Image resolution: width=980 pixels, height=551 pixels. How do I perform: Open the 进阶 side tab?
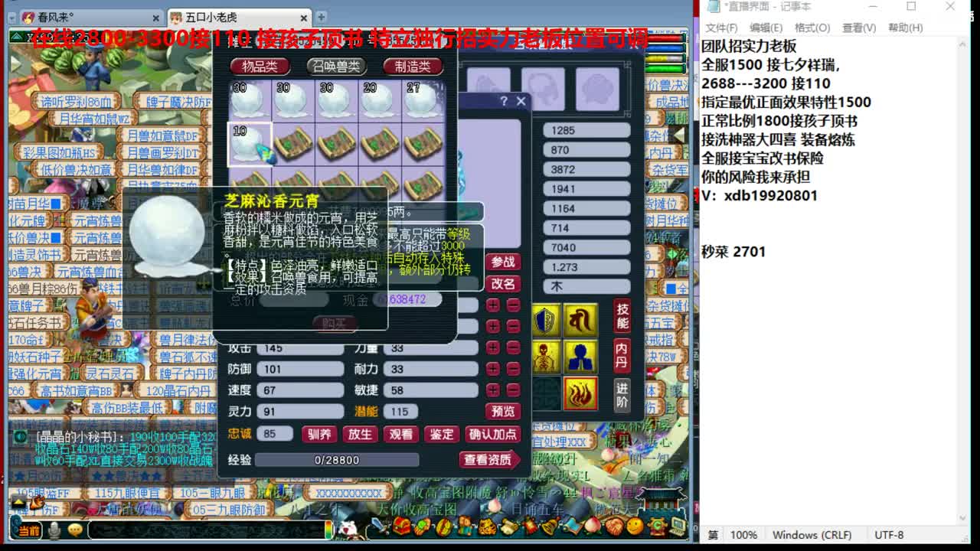(622, 394)
